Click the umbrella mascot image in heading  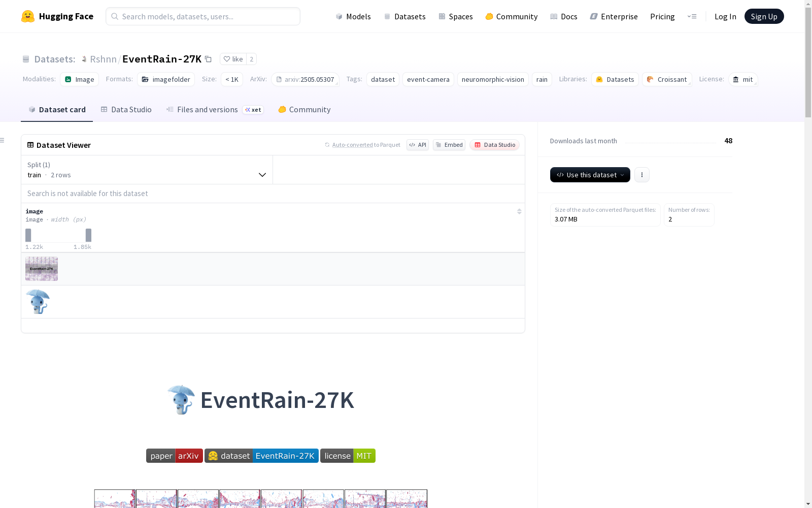(181, 400)
